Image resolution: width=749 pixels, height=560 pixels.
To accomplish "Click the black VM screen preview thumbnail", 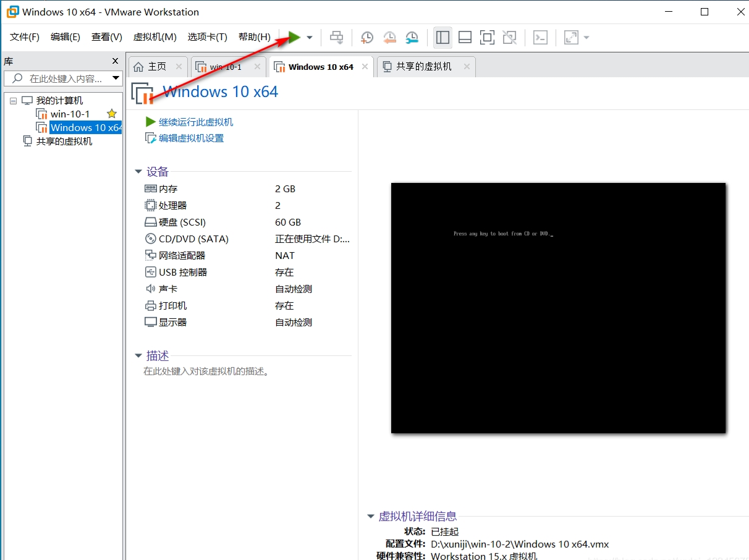I will [558, 308].
